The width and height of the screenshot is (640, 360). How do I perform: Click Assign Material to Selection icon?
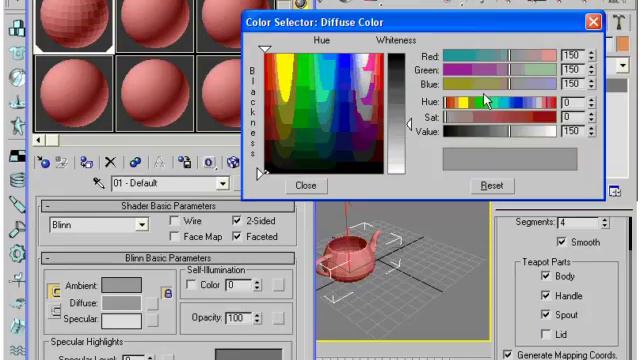pyautogui.click(x=86, y=162)
